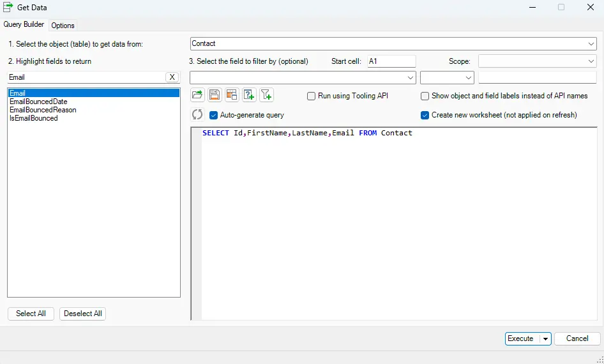The image size is (604, 364).
Task: Click the save query floppy disk icon
Action: (215, 95)
